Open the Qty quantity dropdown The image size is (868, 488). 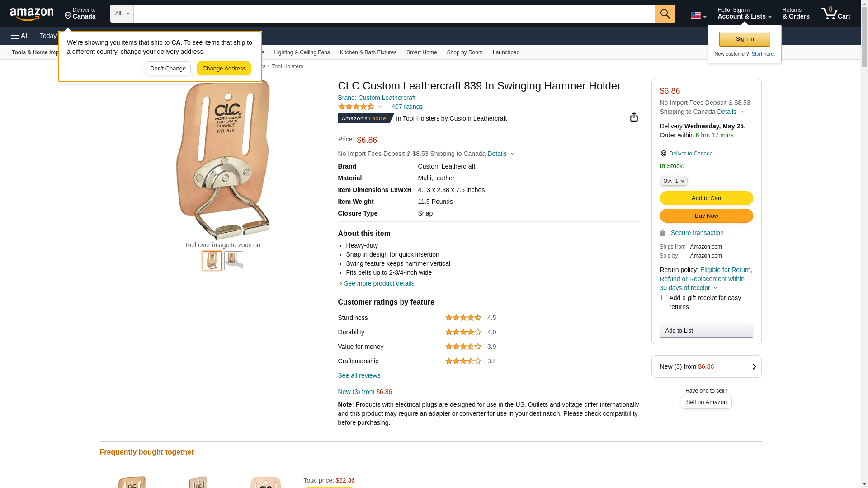(674, 181)
